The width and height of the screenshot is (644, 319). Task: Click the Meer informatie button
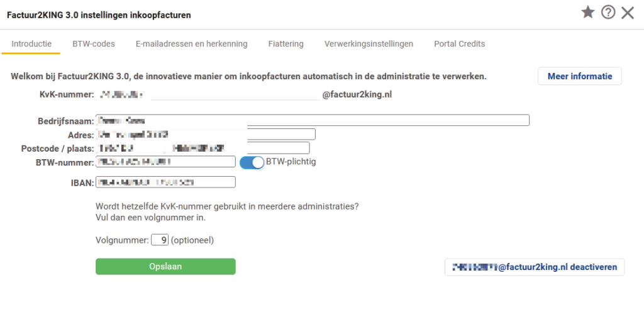coord(579,76)
